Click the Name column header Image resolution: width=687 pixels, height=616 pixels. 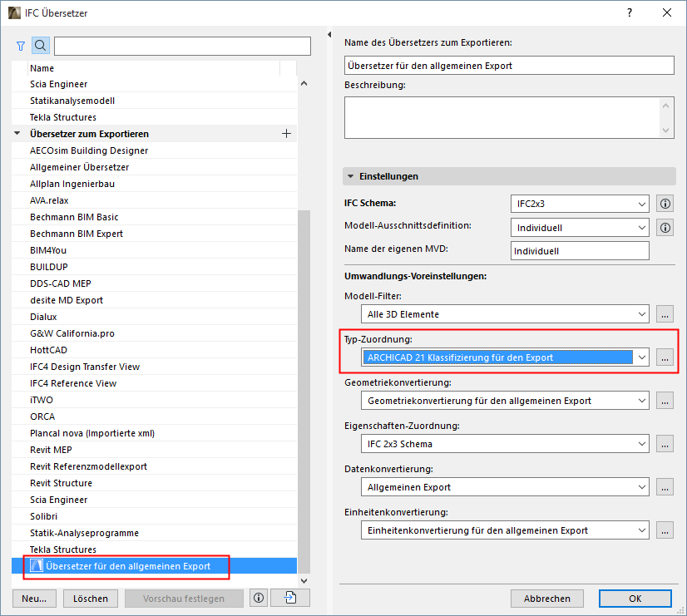click(154, 68)
